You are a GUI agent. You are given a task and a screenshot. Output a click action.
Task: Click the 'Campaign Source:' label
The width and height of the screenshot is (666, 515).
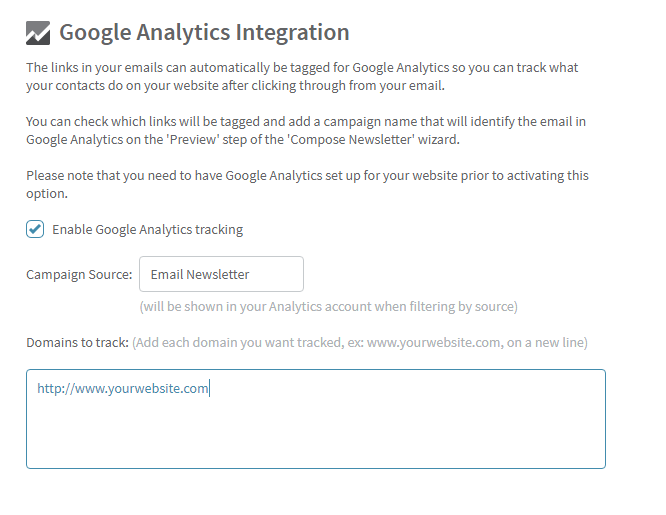(x=79, y=274)
